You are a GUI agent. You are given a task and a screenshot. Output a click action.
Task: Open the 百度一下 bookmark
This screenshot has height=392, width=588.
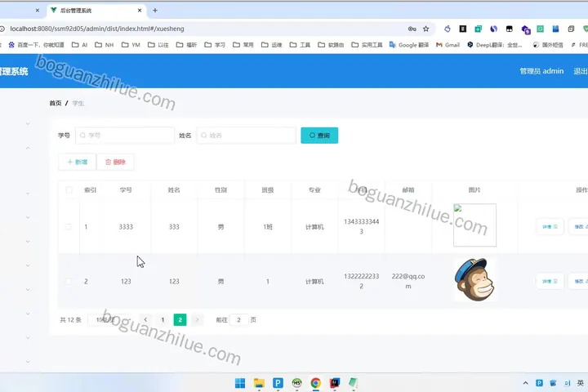[x=36, y=45]
